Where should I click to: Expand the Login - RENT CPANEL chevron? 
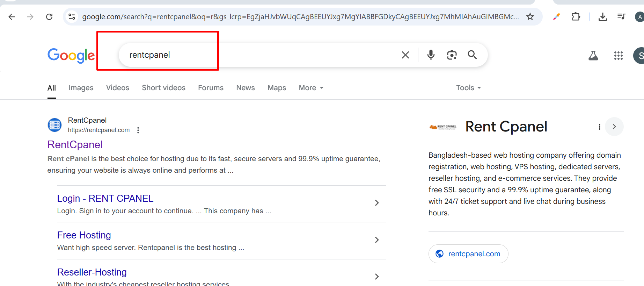pos(377,203)
